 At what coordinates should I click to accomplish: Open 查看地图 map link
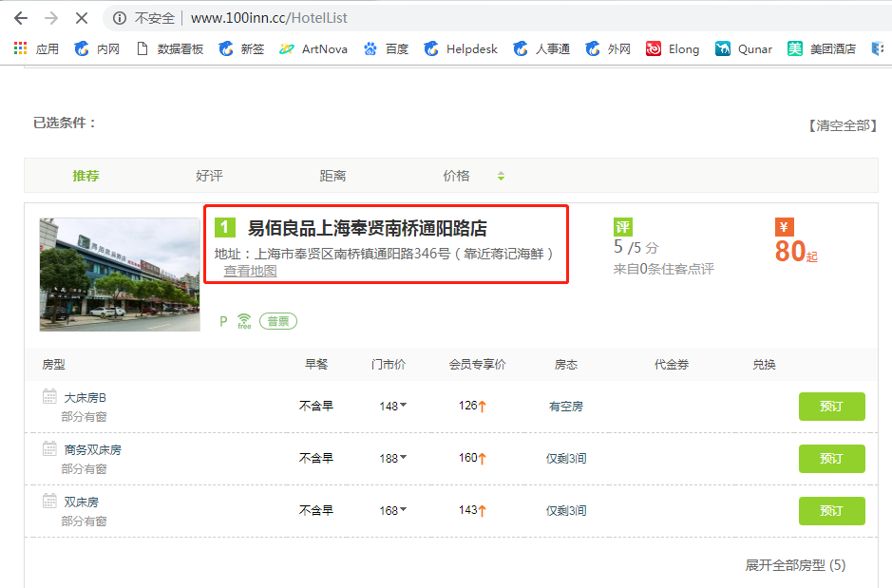250,271
